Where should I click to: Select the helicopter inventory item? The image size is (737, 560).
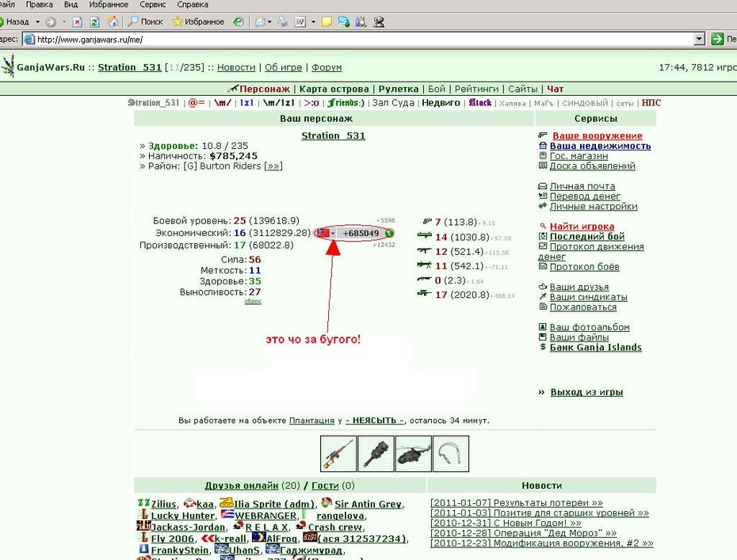[x=413, y=453]
